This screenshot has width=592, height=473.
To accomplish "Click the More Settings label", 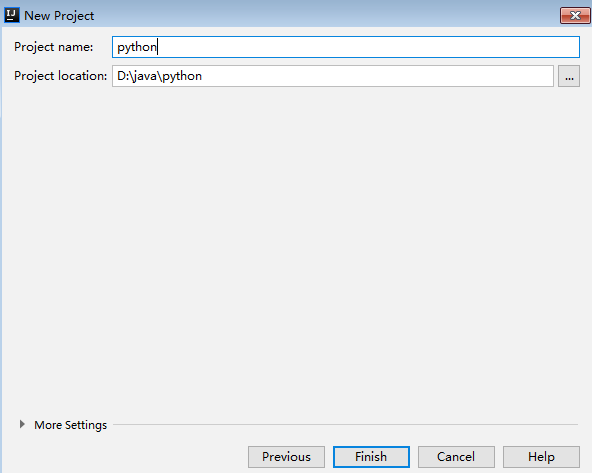I will pos(71,425).
